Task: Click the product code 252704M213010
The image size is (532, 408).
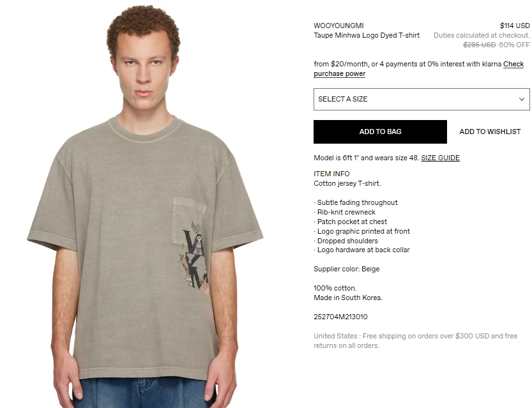Action: click(340, 317)
